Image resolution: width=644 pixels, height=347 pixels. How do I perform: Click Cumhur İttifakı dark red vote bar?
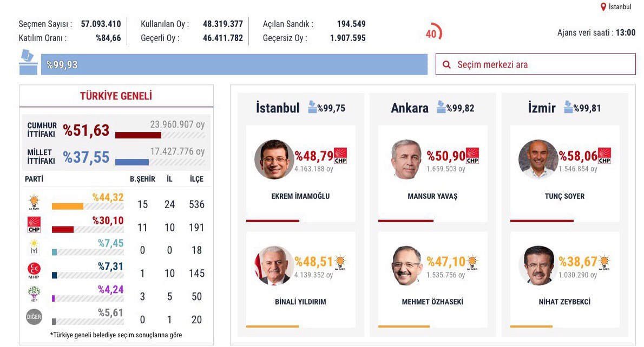click(x=138, y=135)
